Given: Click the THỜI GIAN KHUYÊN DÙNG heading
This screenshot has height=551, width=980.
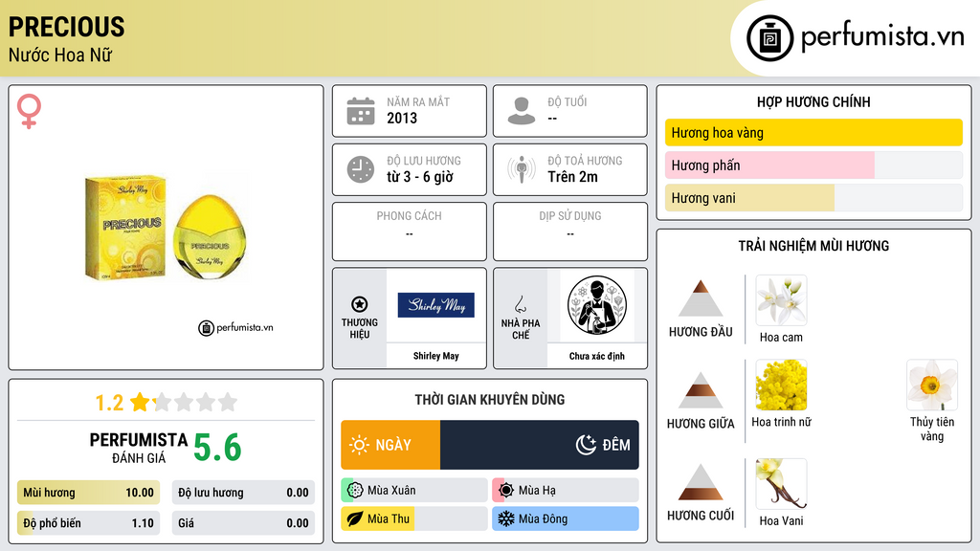Looking at the screenshot, I should 490,400.
